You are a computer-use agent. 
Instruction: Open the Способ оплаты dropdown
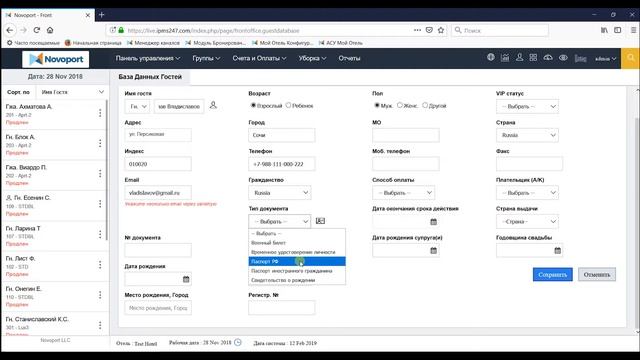click(403, 193)
